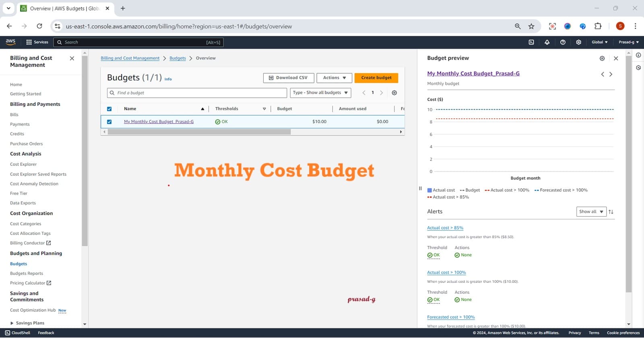Open the notifications bell icon
The height and width of the screenshot is (338, 644).
pos(547,42)
